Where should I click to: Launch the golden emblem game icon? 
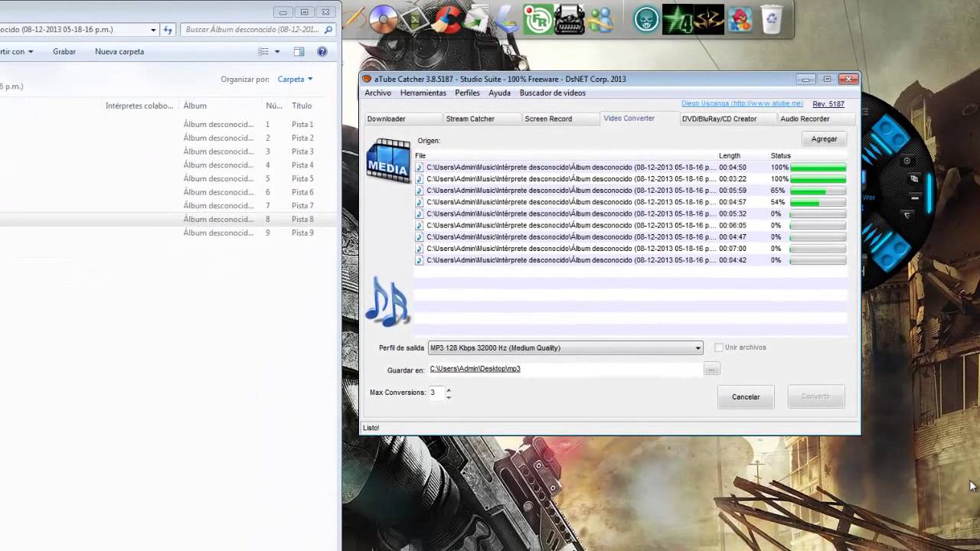(x=708, y=19)
